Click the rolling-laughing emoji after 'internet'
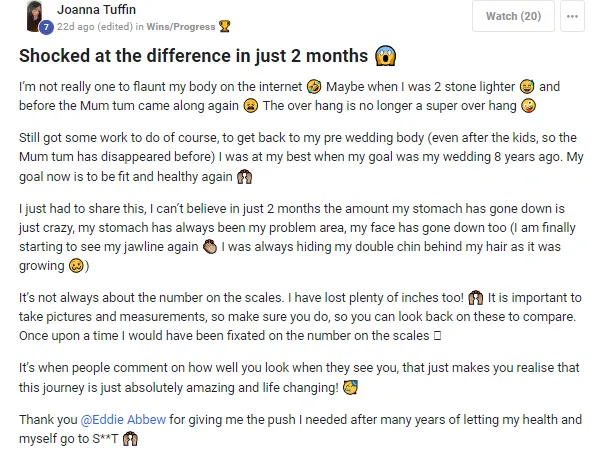The height and width of the screenshot is (460, 607). pyautogui.click(x=314, y=86)
